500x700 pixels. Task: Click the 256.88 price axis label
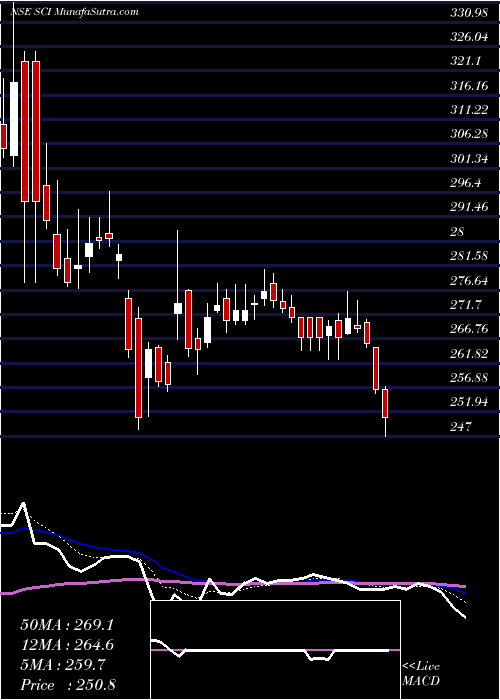click(x=469, y=378)
